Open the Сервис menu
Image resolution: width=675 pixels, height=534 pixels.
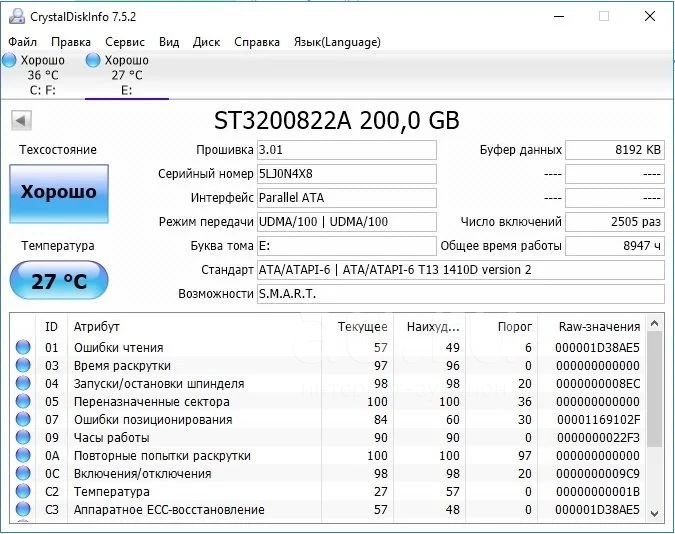click(125, 42)
